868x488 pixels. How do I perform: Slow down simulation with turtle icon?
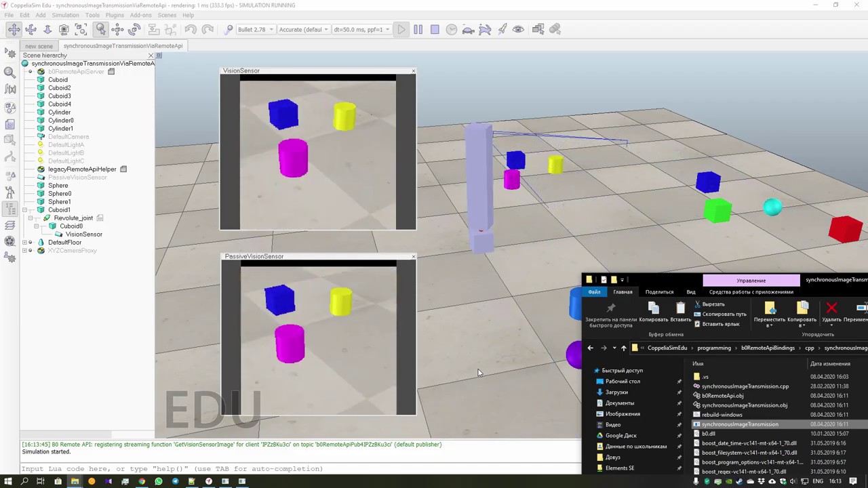[468, 29]
